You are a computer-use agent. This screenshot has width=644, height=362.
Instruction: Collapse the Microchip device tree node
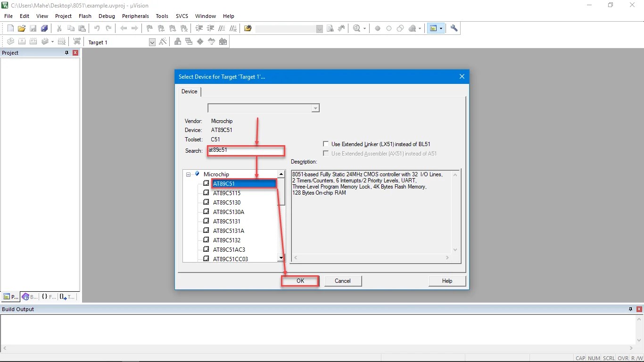(189, 173)
